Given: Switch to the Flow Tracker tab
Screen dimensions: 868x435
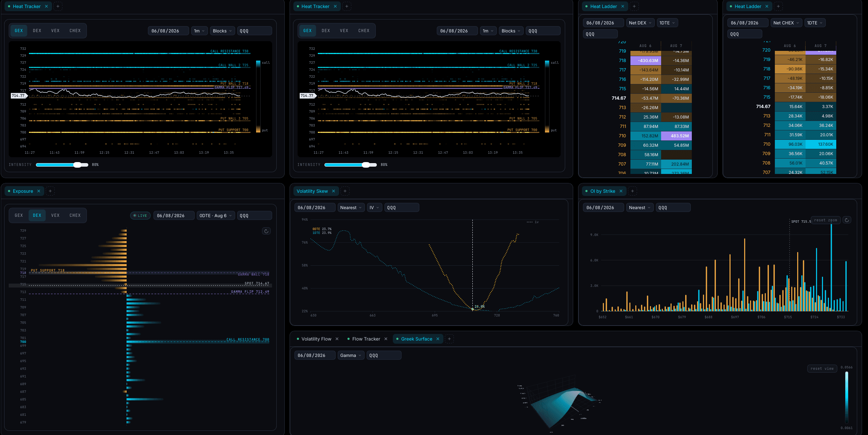Looking at the screenshot, I should (366, 339).
